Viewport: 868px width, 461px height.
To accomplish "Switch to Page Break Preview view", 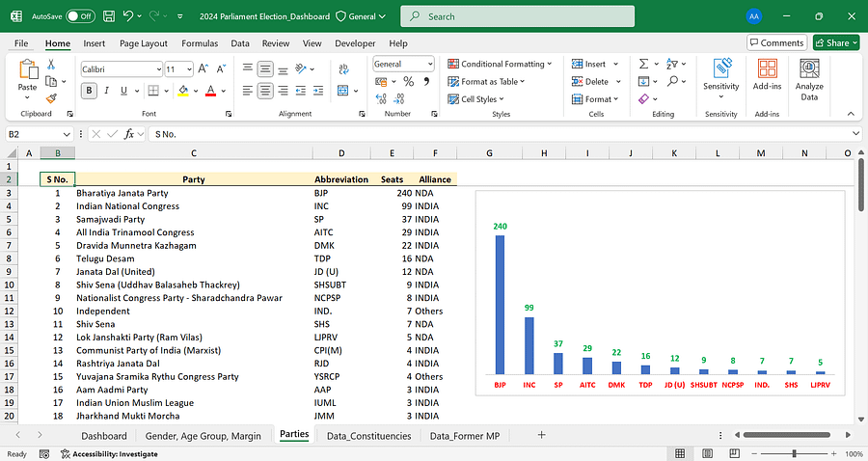I will (x=734, y=453).
